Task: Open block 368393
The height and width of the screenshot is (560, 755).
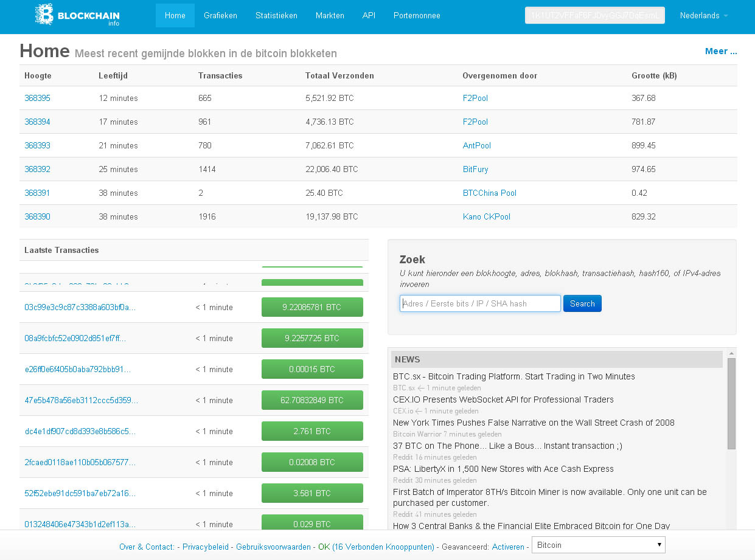Action: pyautogui.click(x=37, y=145)
